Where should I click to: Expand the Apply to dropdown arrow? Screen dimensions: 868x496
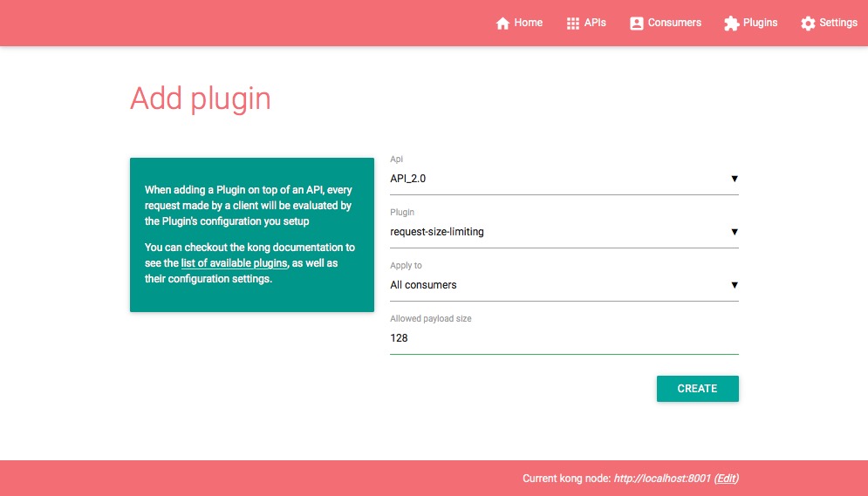pos(734,285)
